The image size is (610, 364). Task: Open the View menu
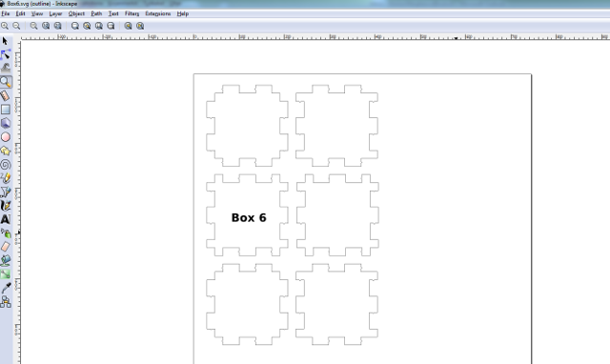[x=37, y=13]
